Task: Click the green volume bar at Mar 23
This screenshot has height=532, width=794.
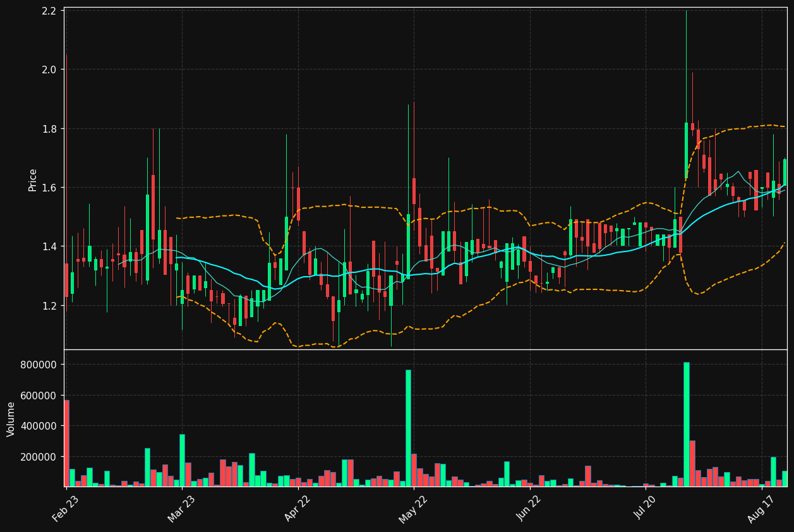Action: [x=182, y=460]
